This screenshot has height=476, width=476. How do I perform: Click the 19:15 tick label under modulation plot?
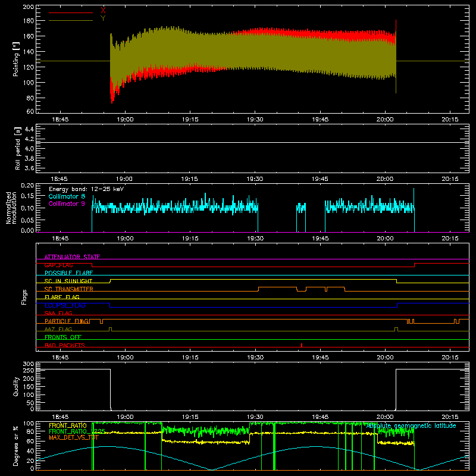tap(190, 239)
